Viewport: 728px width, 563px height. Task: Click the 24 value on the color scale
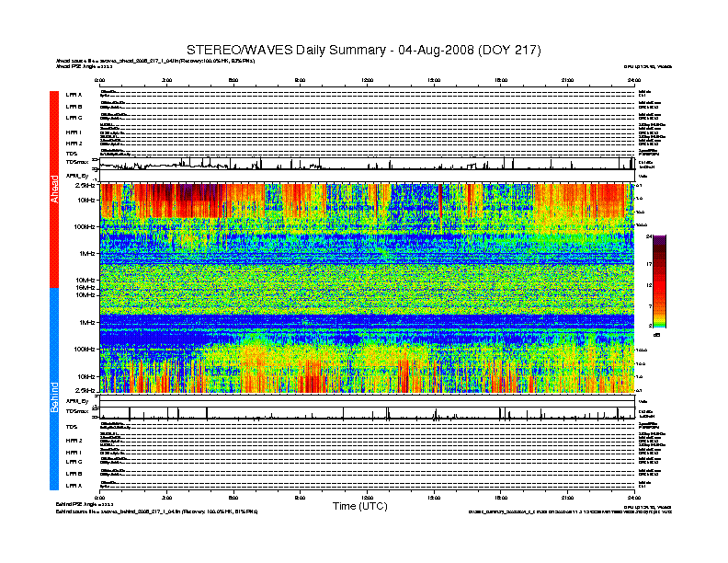(649, 237)
